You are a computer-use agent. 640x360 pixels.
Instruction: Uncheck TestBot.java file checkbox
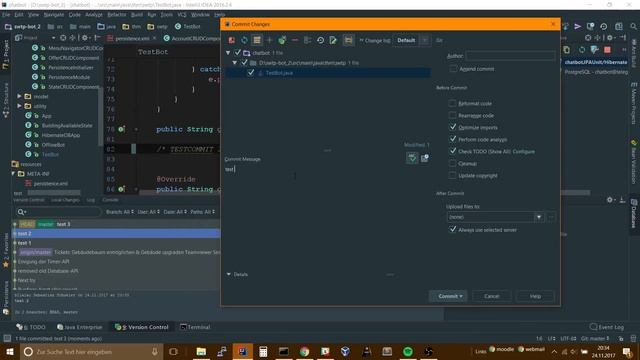(251, 73)
